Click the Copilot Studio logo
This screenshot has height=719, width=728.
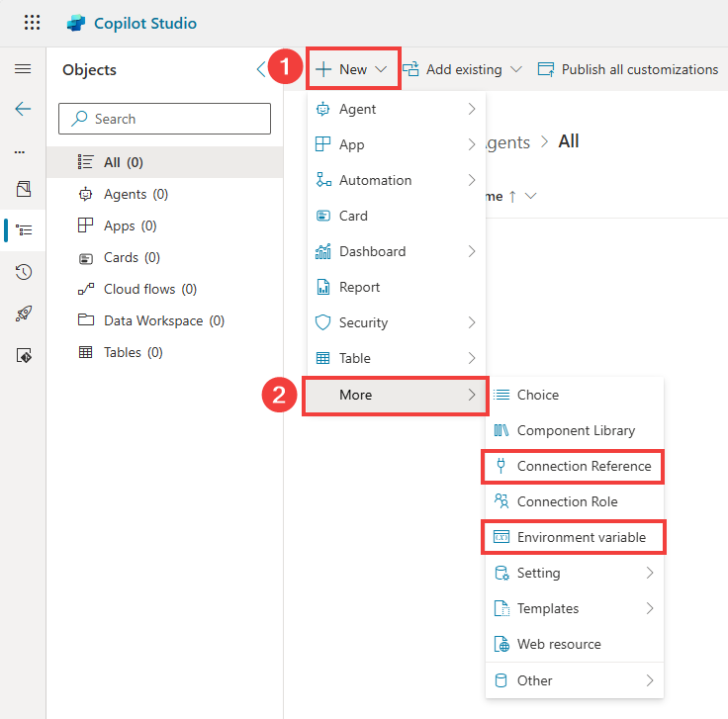tap(76, 23)
